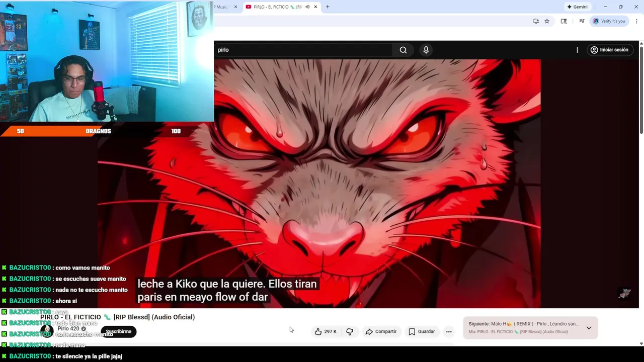Image resolution: width=644 pixels, height=362 pixels.
Task: Open YouTube settings three-dot menu
Action: click(x=577, y=50)
